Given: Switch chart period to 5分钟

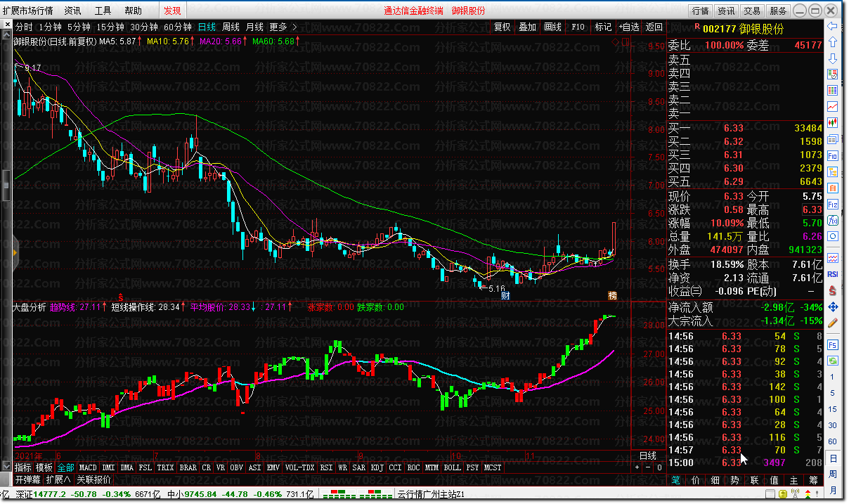Looking at the screenshot, I should pos(79,27).
